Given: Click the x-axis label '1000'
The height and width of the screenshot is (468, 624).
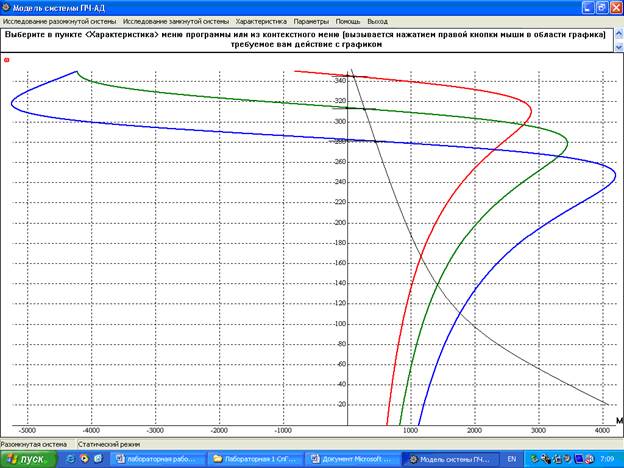Looking at the screenshot, I should click(x=410, y=431).
